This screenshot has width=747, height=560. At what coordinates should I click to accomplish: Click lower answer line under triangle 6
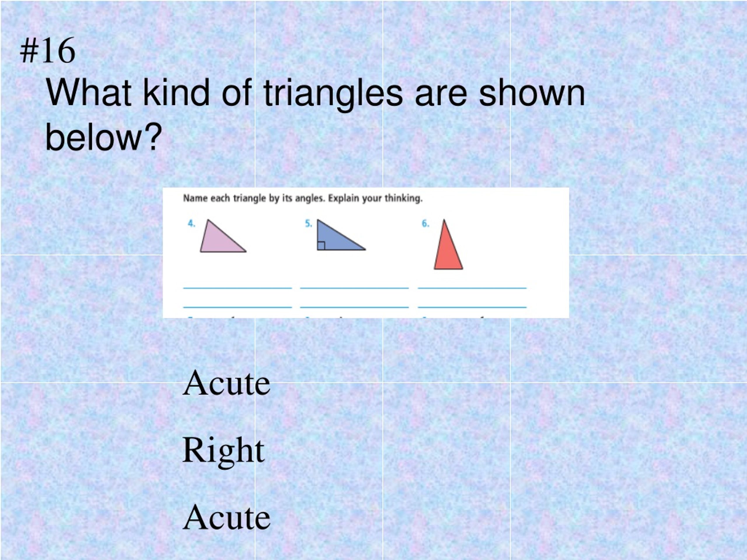tap(472, 307)
